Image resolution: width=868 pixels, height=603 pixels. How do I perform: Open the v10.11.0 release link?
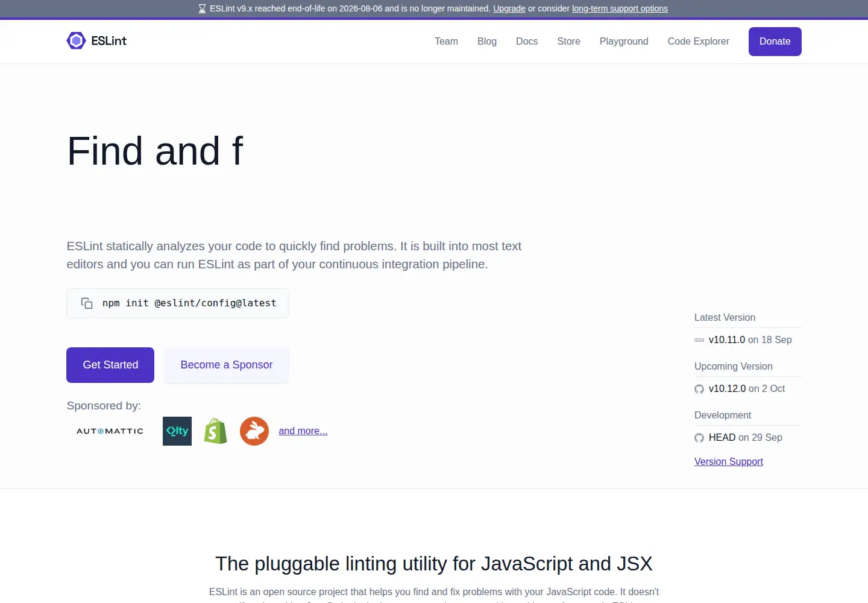[727, 340]
